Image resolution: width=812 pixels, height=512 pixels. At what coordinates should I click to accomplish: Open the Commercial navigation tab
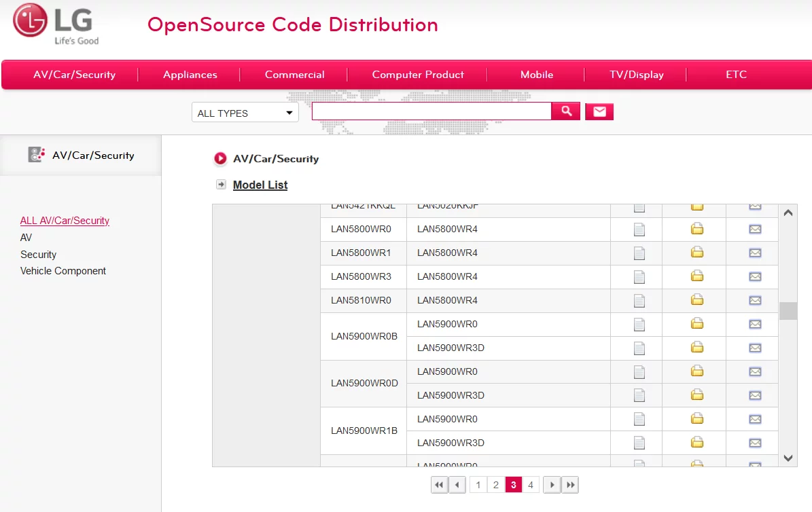(295, 75)
